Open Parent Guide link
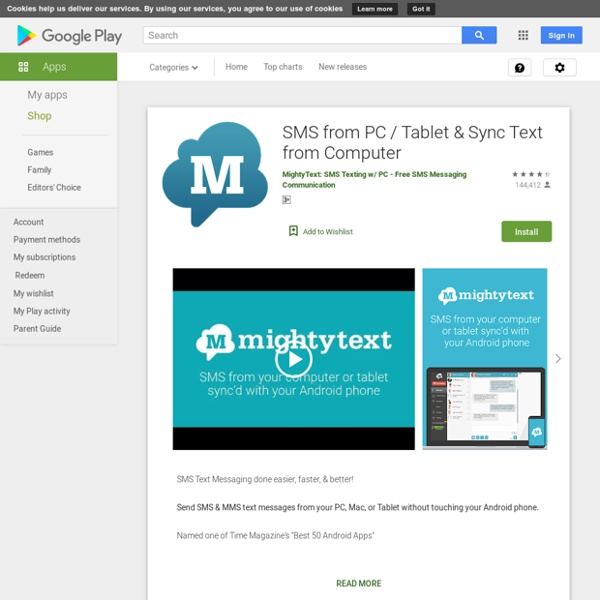The height and width of the screenshot is (600, 600). (x=37, y=329)
